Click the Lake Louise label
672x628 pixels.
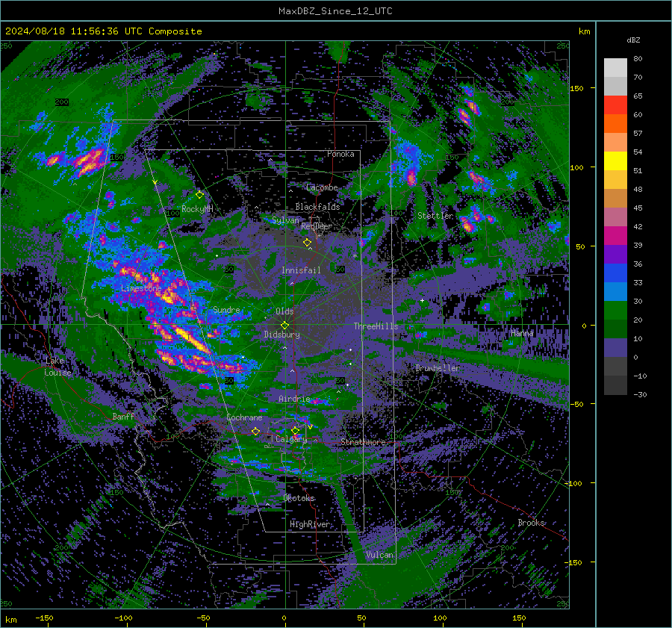tap(58, 367)
